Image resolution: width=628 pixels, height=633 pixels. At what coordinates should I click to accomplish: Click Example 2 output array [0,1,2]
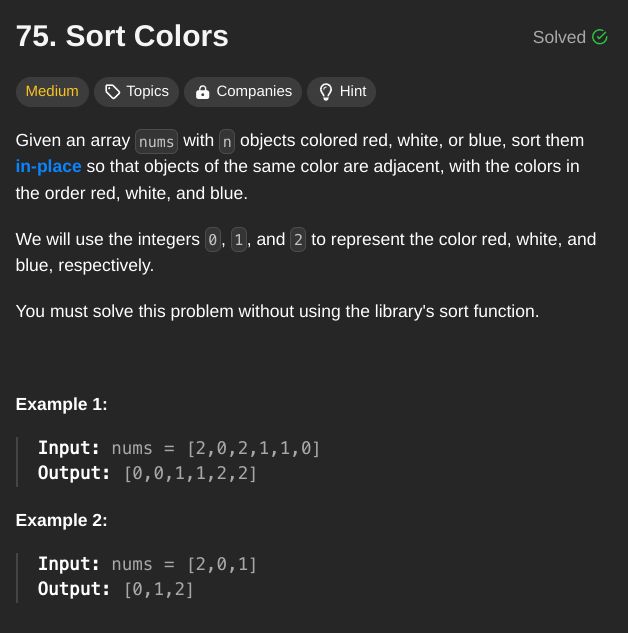[x=159, y=589]
